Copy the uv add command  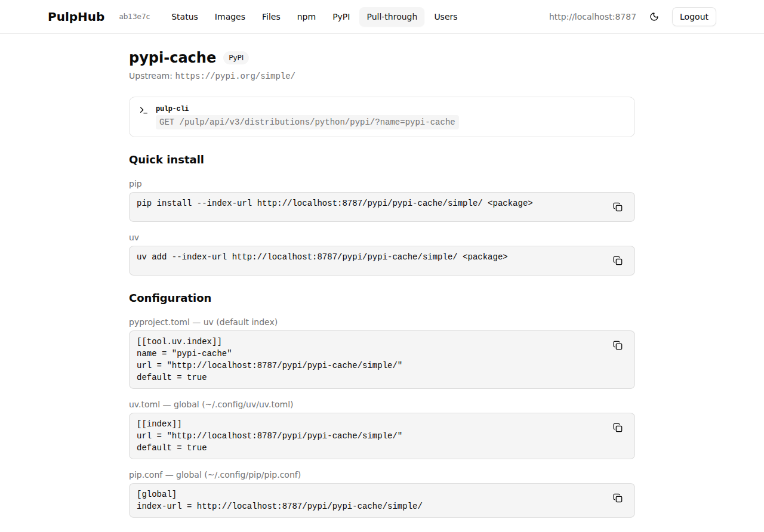618,261
